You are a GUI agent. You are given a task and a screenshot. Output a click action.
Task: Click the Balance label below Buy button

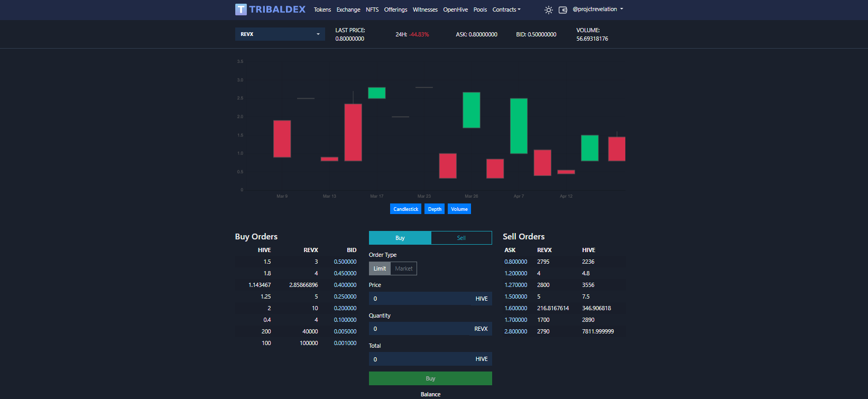point(430,394)
